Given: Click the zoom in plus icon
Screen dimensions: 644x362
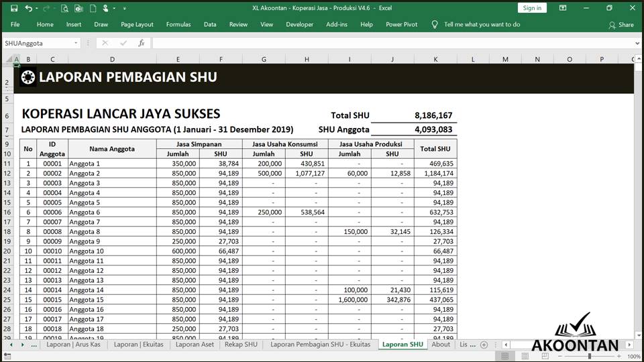Looking at the screenshot, I should (619, 356).
